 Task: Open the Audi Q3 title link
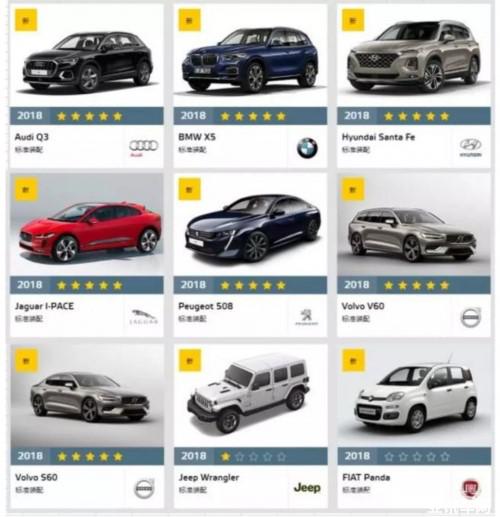pyautogui.click(x=32, y=137)
